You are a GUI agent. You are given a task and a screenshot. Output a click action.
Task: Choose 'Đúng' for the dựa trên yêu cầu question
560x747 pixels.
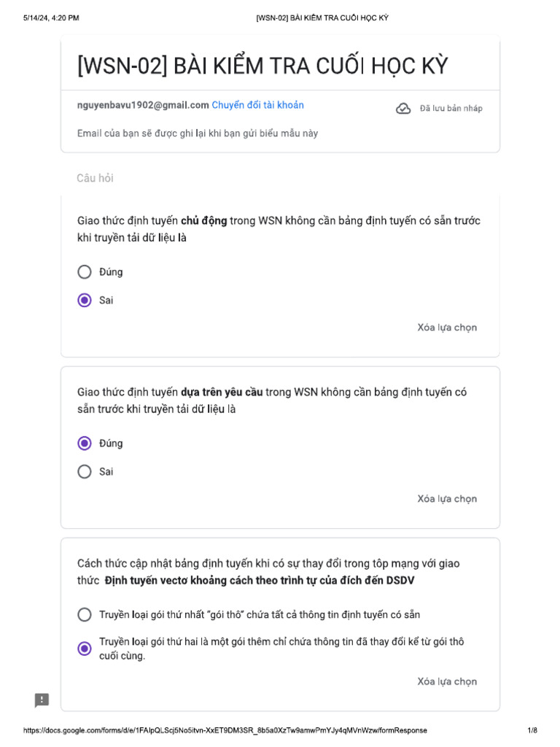(x=85, y=444)
